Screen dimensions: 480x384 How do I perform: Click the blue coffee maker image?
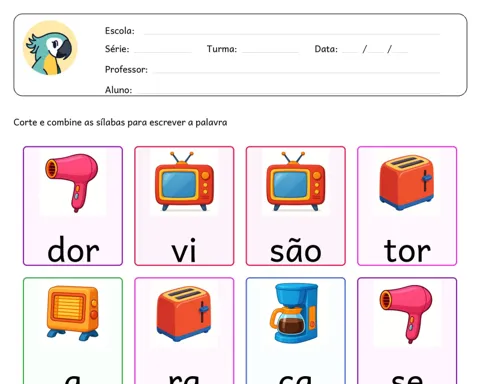(x=294, y=313)
